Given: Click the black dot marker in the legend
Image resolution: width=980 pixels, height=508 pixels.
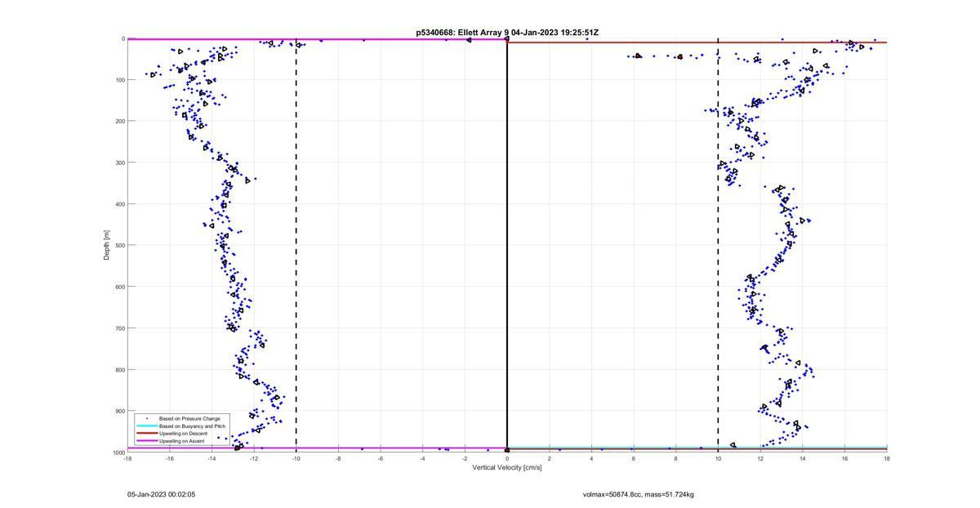Looking at the screenshot, I should pos(146,419).
